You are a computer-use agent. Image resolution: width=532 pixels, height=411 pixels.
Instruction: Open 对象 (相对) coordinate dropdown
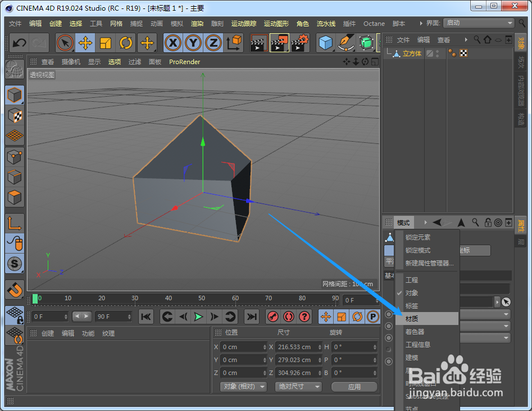point(244,387)
